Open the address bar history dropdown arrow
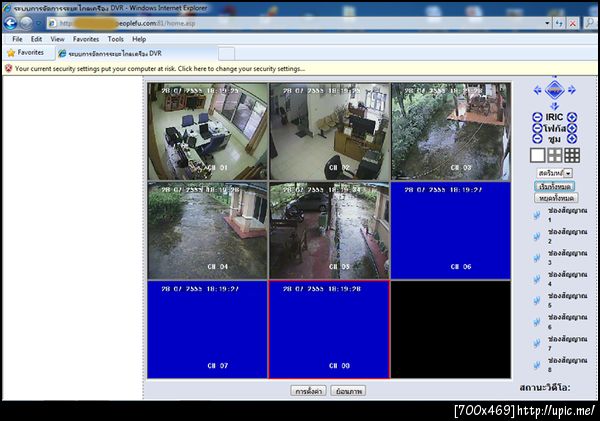This screenshot has height=421, width=600. pyautogui.click(x=547, y=24)
